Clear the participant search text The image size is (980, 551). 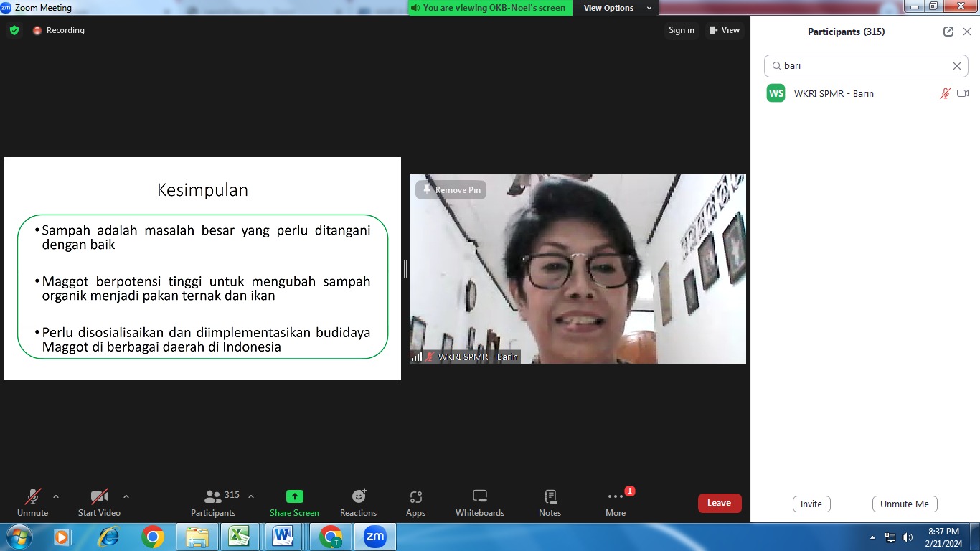point(956,66)
